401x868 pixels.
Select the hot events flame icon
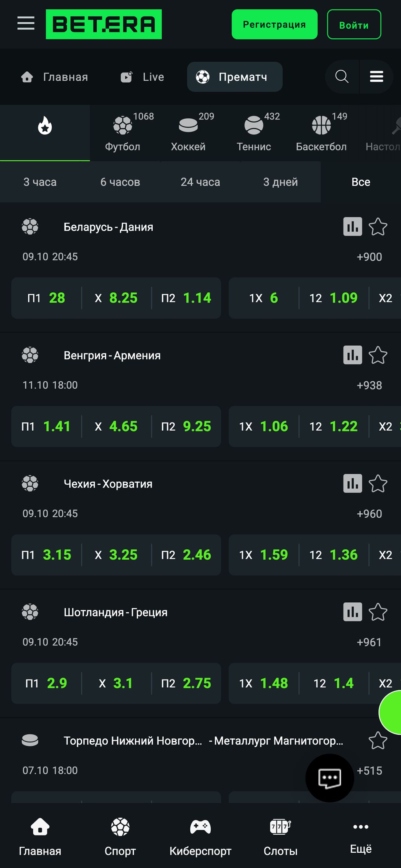pos(45,126)
